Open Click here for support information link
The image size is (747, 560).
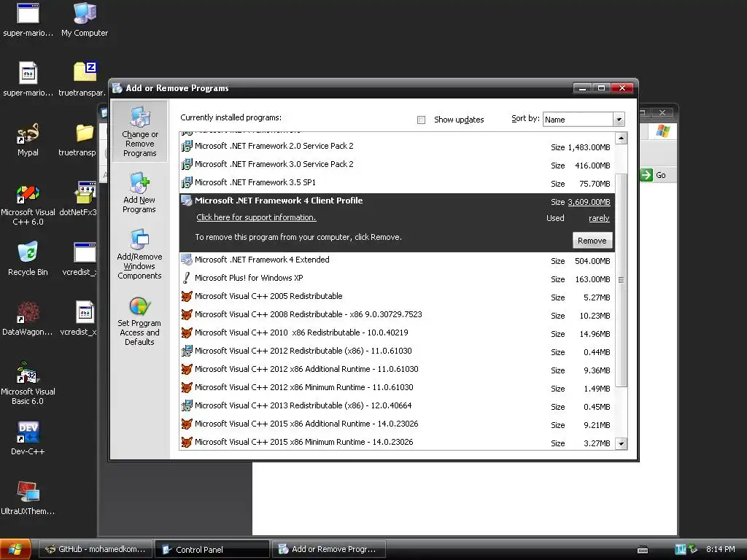256,217
